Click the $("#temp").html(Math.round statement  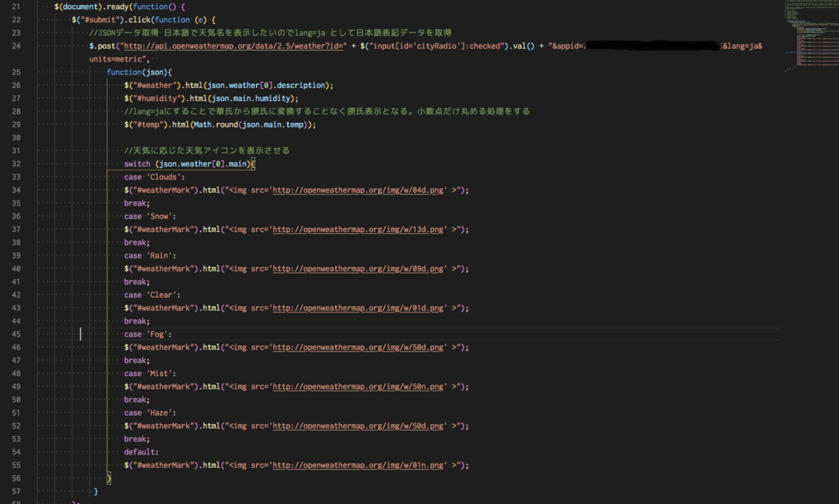[x=220, y=124]
